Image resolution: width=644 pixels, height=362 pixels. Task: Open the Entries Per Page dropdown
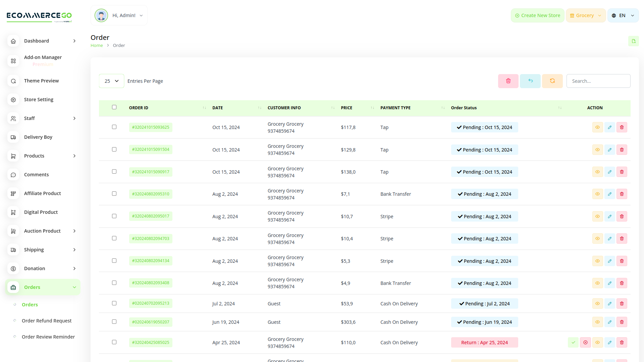(x=111, y=81)
